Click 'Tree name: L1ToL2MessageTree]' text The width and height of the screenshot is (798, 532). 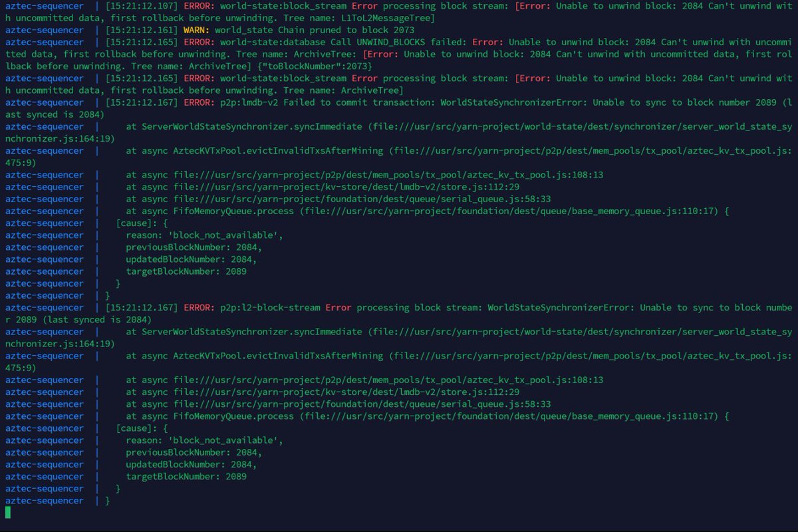pos(359,18)
